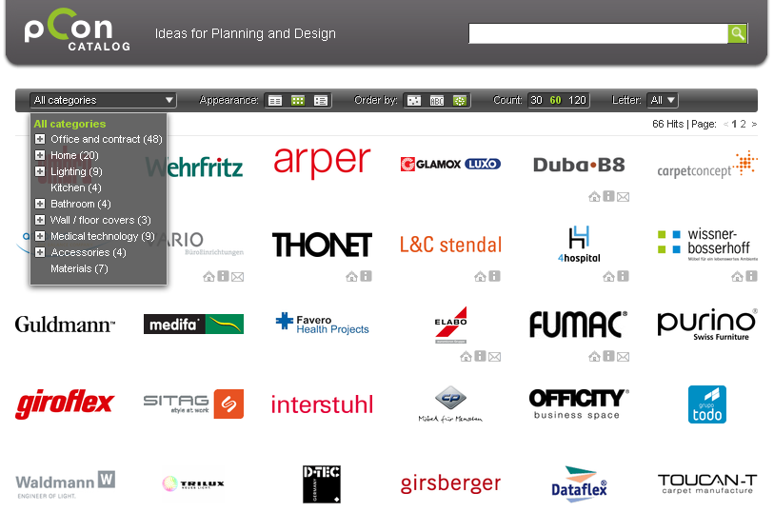Image resolution: width=774 pixels, height=532 pixels.
Task: Open L&C stendal house icon
Action: [480, 277]
